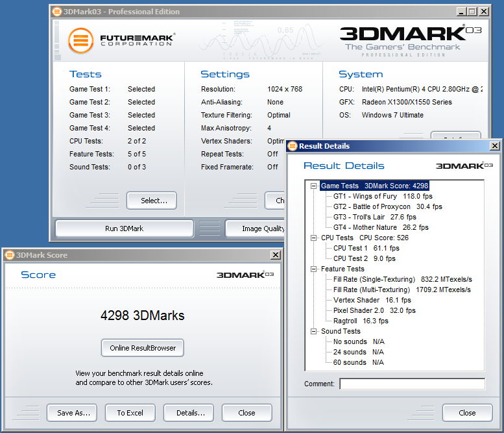The width and height of the screenshot is (504, 433).
Task: Export the score with To Excel
Action: click(130, 413)
